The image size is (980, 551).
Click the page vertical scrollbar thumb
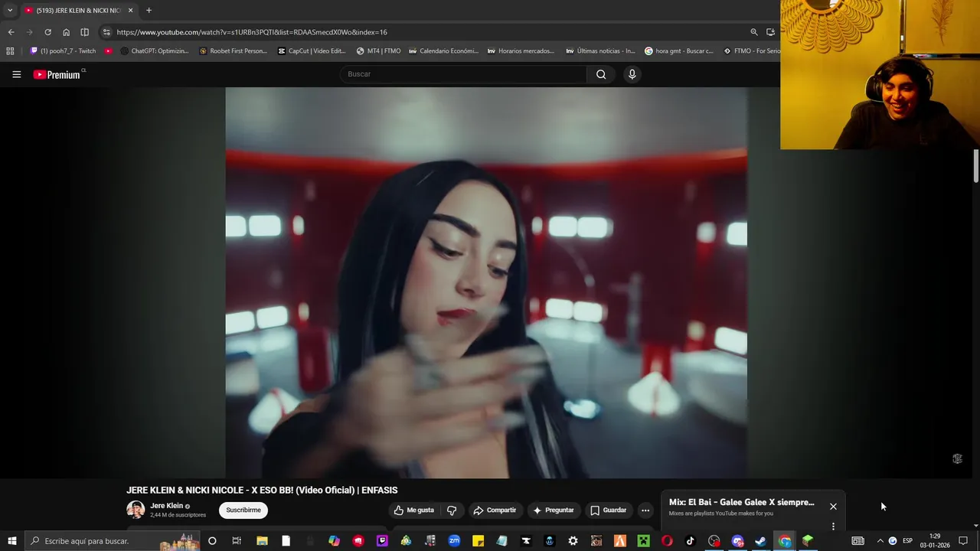[976, 166]
